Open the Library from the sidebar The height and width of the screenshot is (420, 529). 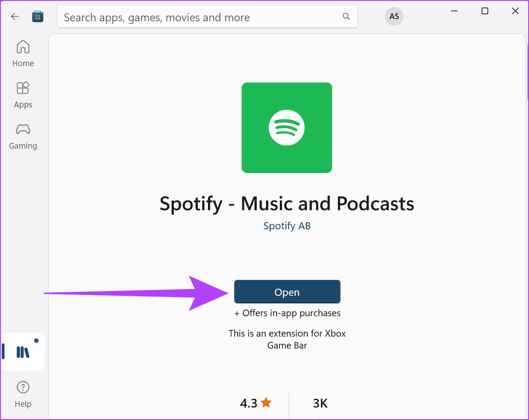23,352
